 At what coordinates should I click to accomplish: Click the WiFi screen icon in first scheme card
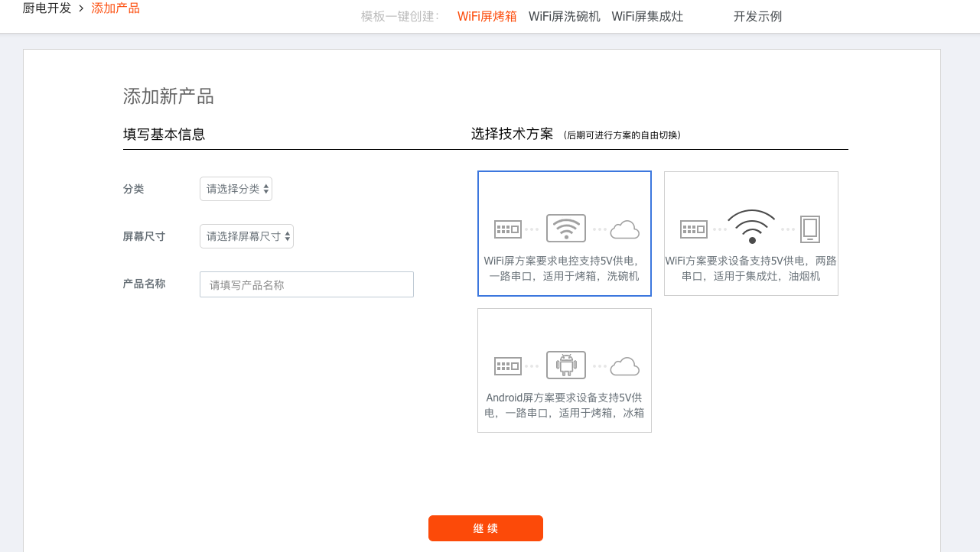[565, 229]
